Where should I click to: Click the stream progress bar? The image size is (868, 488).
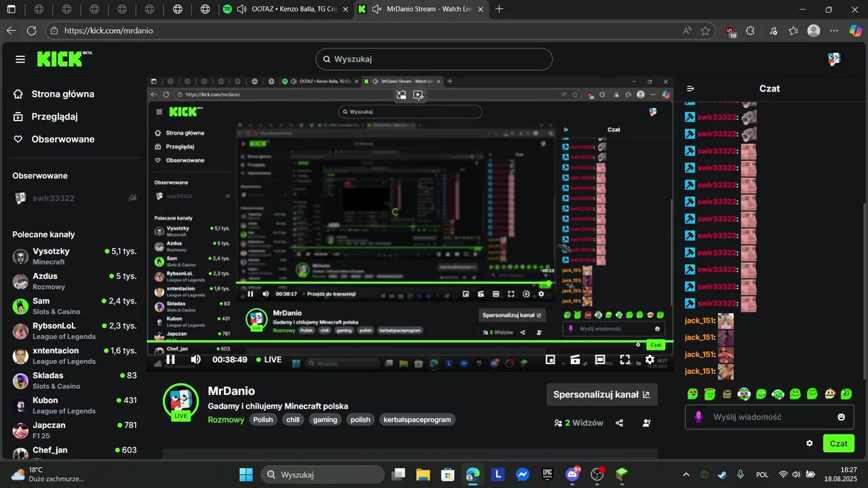point(410,341)
